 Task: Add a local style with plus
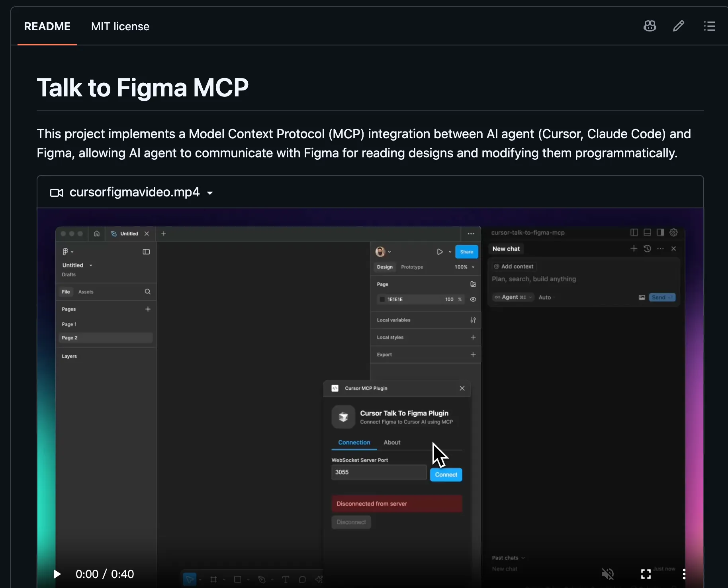(x=473, y=337)
